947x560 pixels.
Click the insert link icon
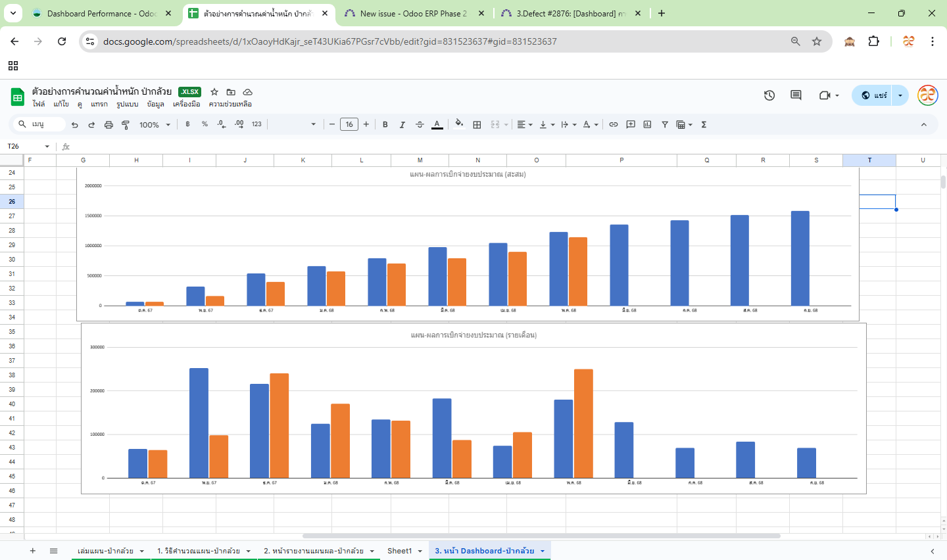[x=613, y=125]
